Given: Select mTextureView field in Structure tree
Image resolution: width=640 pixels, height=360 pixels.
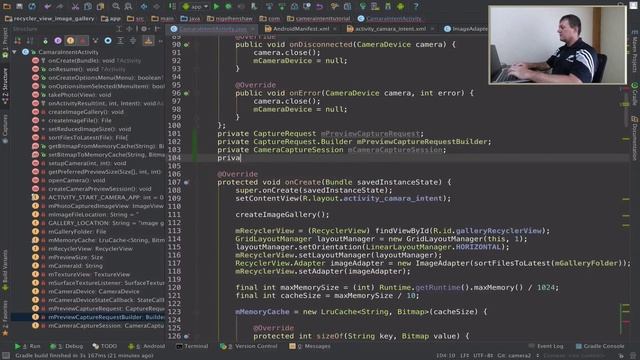Looking at the screenshot, I should click(x=89, y=274).
